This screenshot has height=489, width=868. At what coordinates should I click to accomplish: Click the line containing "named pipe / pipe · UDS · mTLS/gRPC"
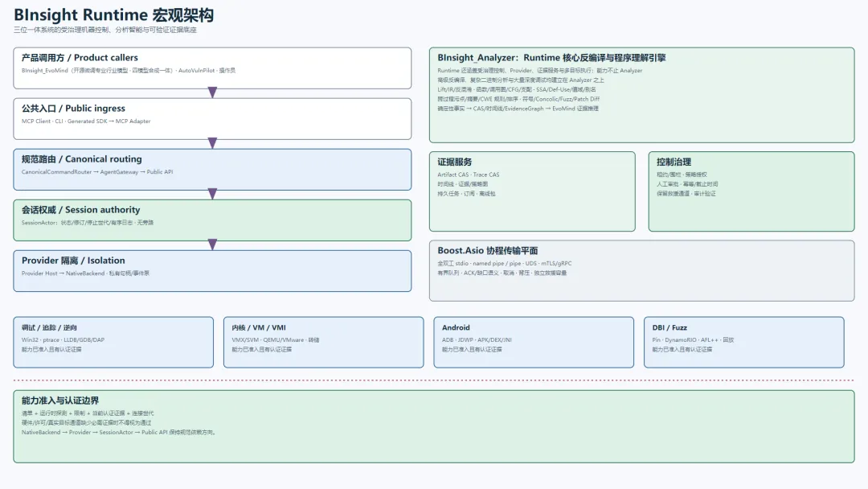coord(504,264)
